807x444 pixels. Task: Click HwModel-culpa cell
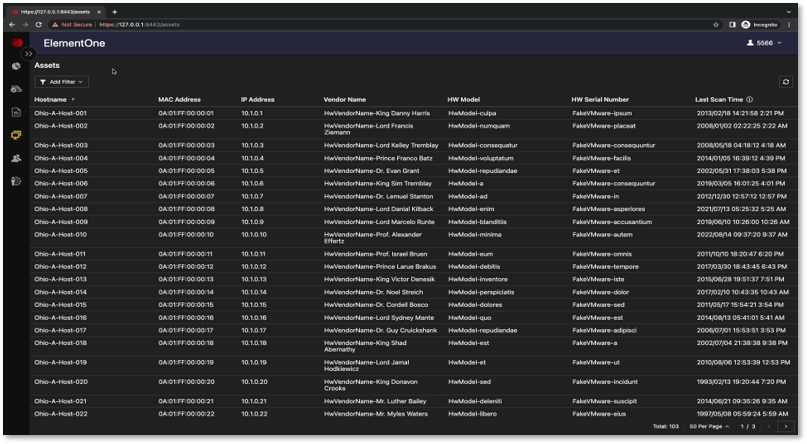point(472,113)
